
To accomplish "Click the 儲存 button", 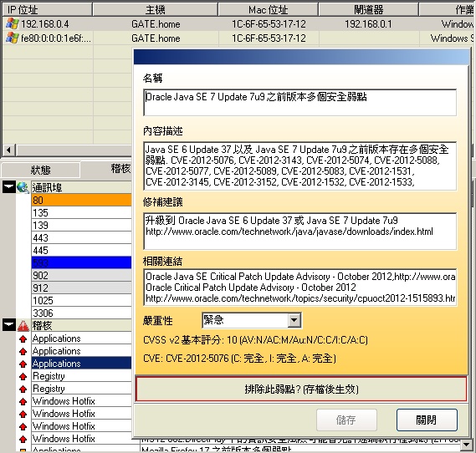I will (x=346, y=420).
